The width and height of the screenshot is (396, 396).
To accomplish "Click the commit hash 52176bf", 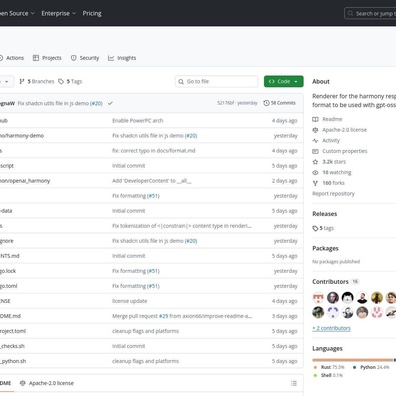I will 226,103.
